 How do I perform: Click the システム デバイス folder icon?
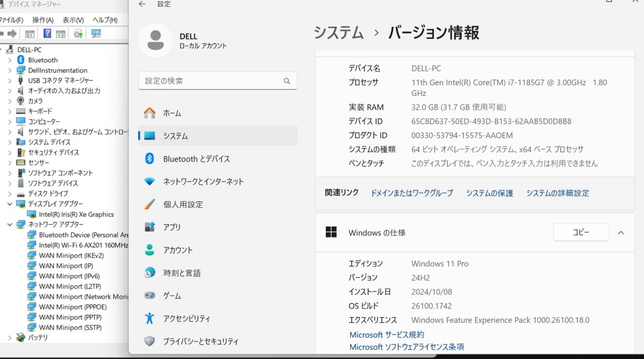20,142
